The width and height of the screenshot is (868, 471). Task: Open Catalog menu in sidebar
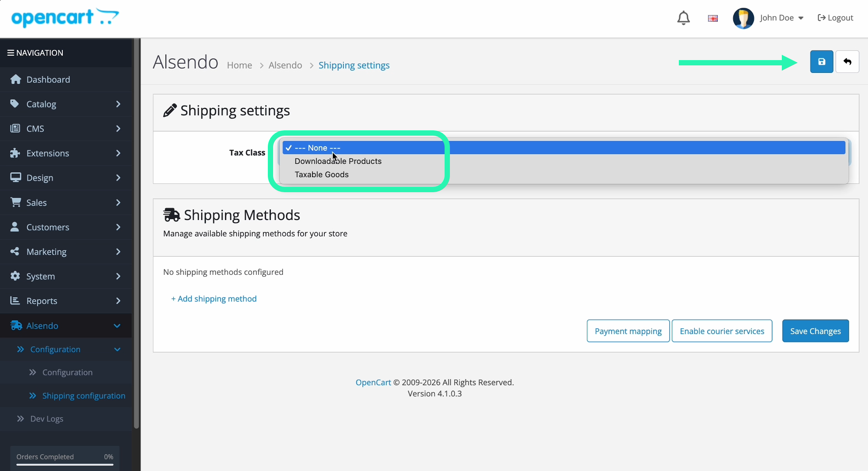click(x=66, y=104)
